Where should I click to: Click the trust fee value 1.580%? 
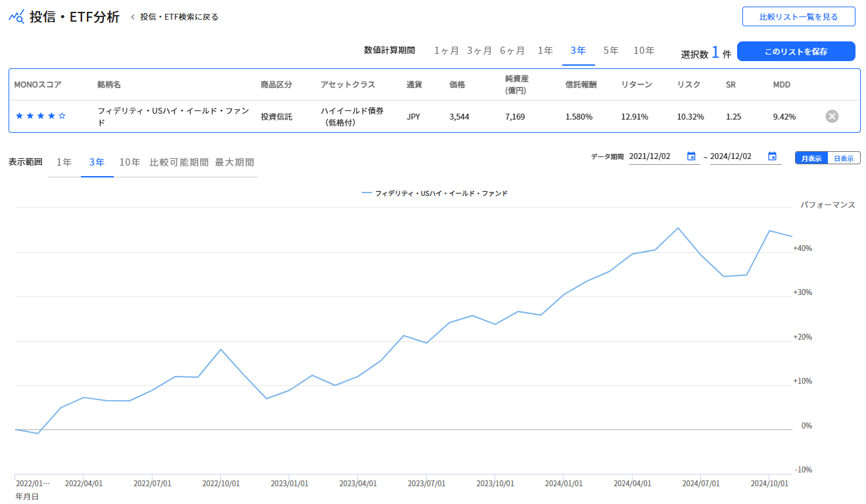(x=579, y=117)
